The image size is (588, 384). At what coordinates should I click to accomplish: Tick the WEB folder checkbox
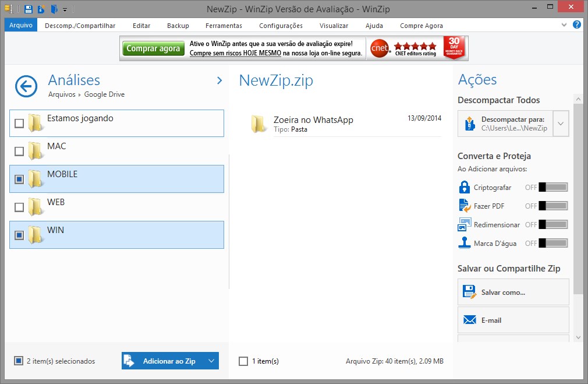pyautogui.click(x=19, y=207)
